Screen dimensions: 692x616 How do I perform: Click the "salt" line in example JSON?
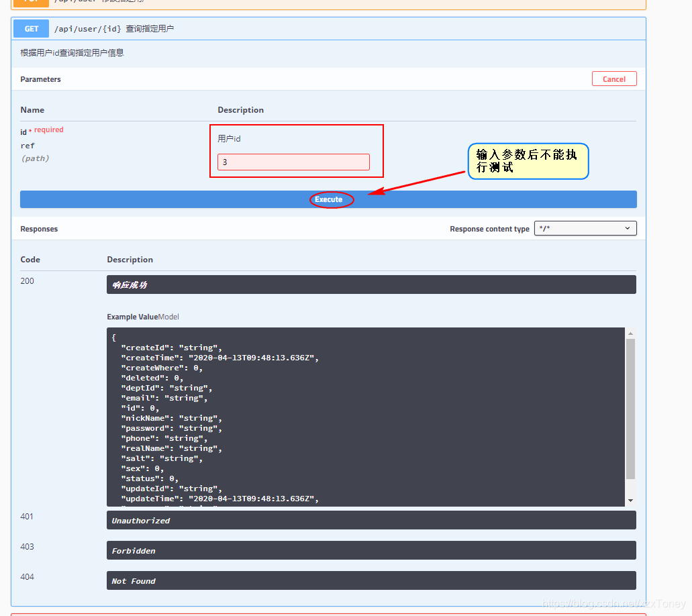click(162, 458)
